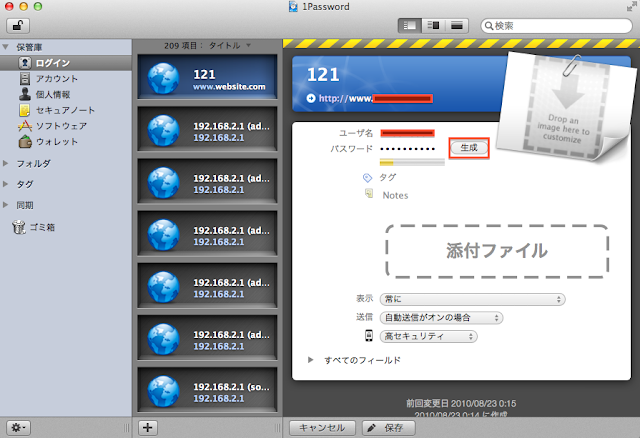Expand すべてのフィールド all fields section

[x=311, y=360]
